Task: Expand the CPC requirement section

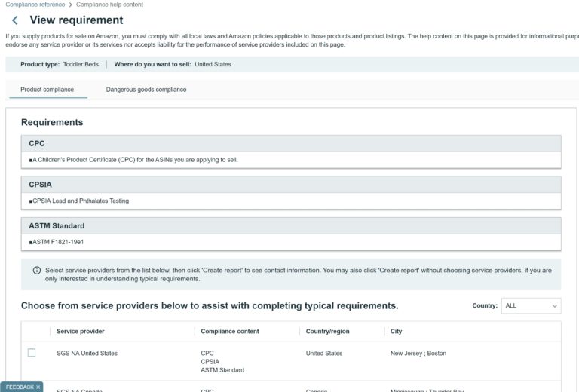Action: [x=290, y=143]
